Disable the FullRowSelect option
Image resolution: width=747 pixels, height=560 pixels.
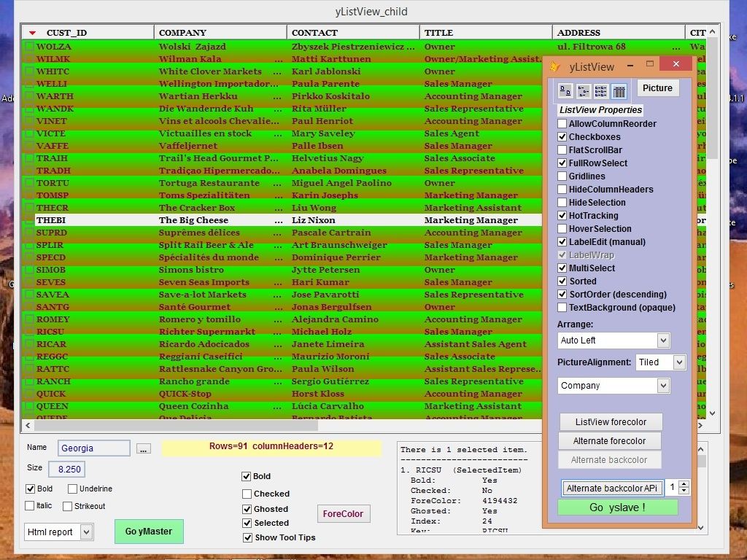tap(563, 163)
